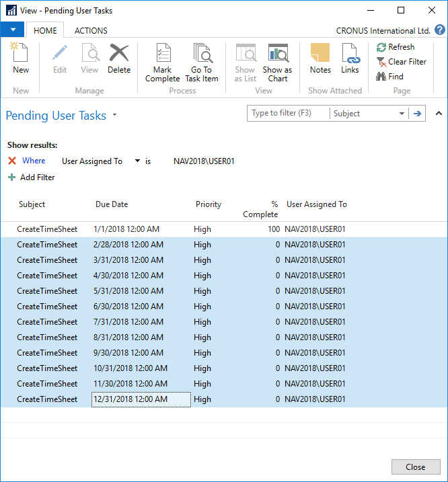The height and width of the screenshot is (482, 448).
Task: Click Show as List
Action: (246, 63)
